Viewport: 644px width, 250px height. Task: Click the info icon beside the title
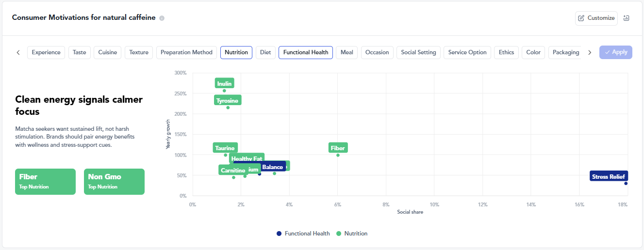coord(162,18)
